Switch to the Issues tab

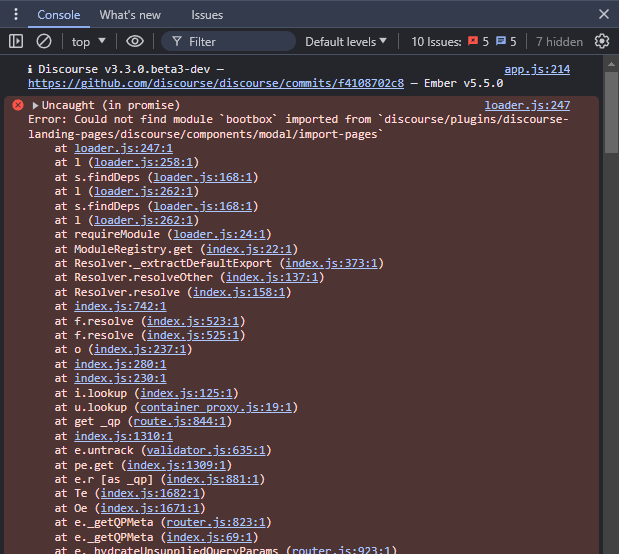click(x=207, y=15)
